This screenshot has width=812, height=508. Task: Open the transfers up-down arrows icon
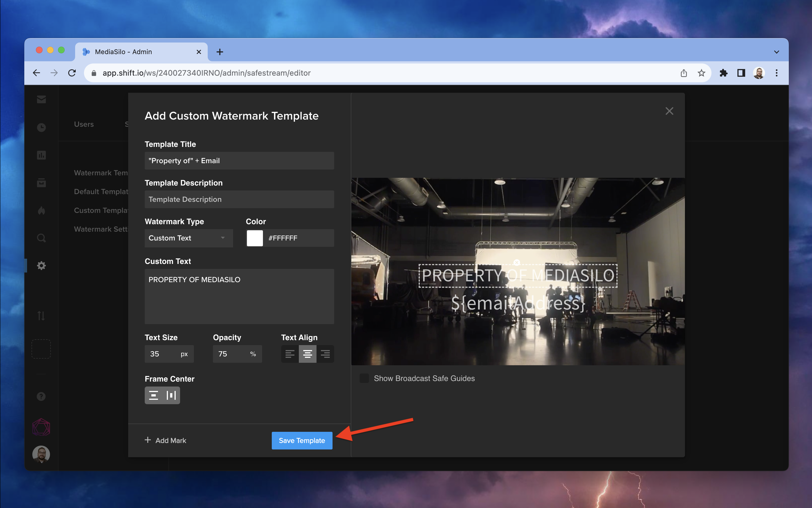41,316
